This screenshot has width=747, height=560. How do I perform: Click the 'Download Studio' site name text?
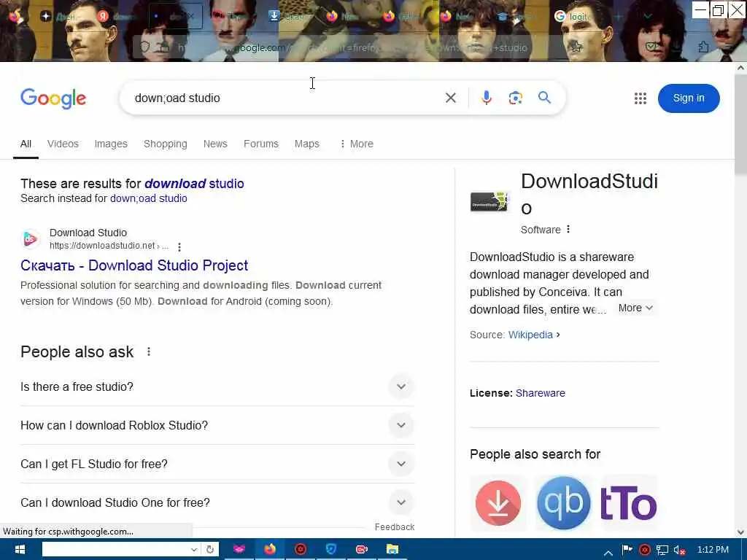point(88,233)
